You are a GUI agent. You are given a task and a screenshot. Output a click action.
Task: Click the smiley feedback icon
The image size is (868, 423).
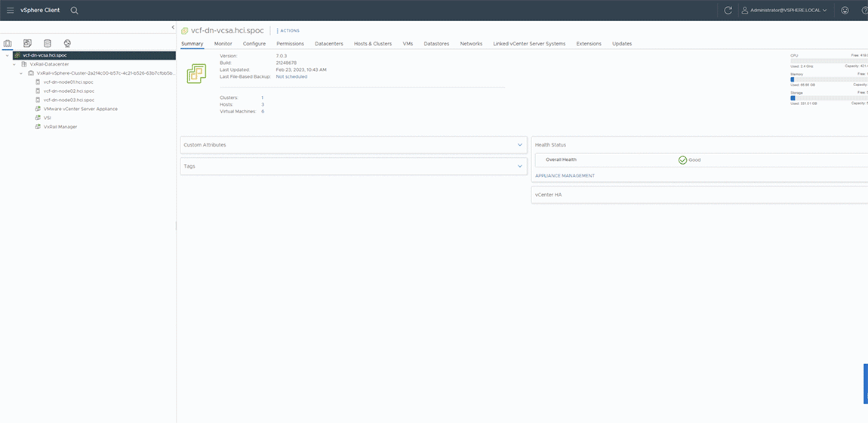pos(844,11)
